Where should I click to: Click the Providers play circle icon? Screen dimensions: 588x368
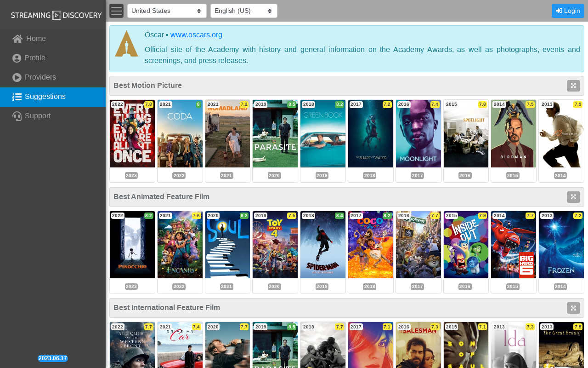[x=17, y=78]
